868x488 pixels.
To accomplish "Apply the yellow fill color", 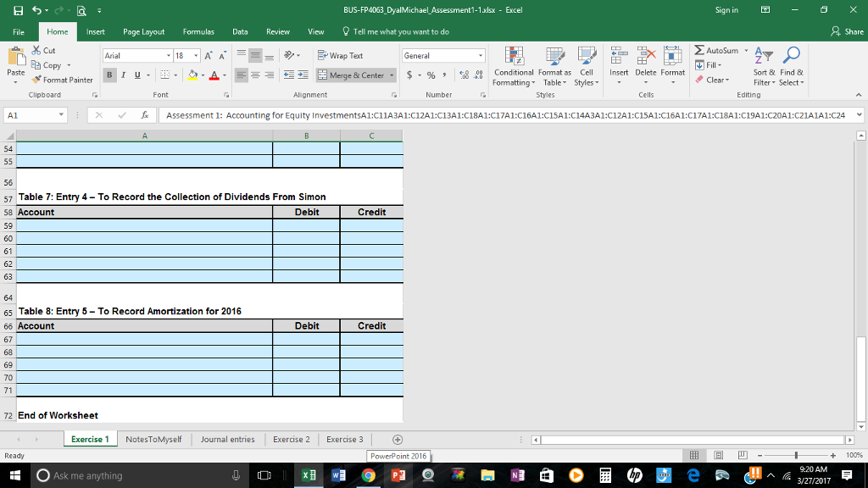I will click(x=192, y=75).
